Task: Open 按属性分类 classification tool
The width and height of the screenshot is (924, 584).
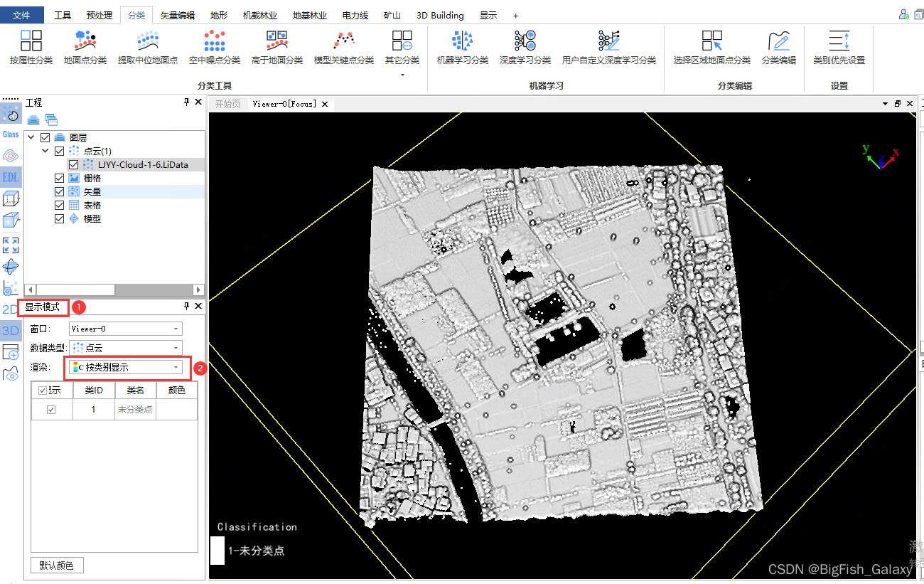Action: [31, 47]
